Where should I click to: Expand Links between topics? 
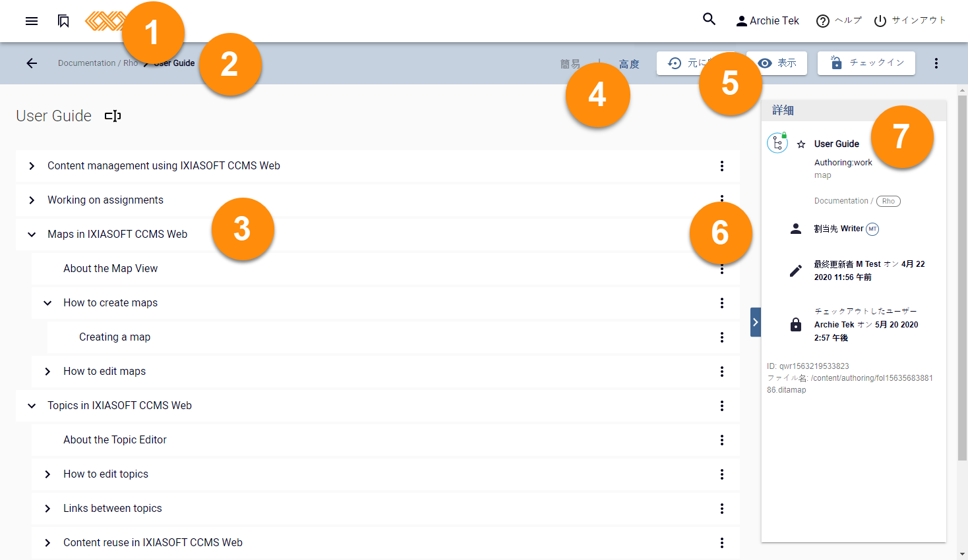[47, 509]
